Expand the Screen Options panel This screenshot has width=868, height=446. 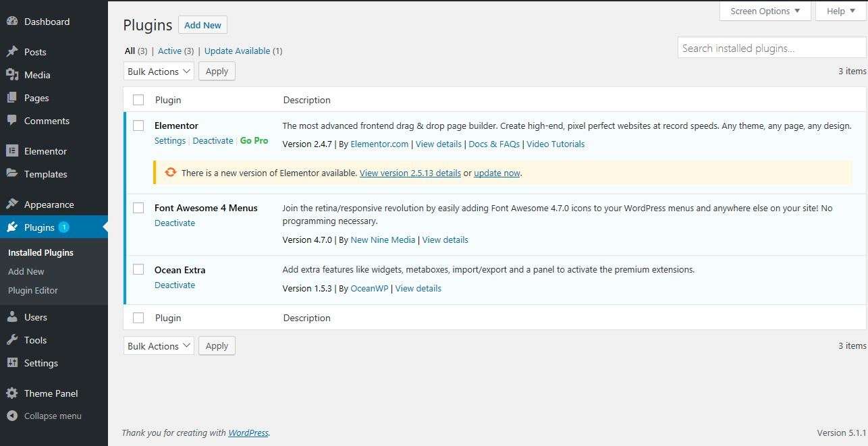(x=765, y=11)
